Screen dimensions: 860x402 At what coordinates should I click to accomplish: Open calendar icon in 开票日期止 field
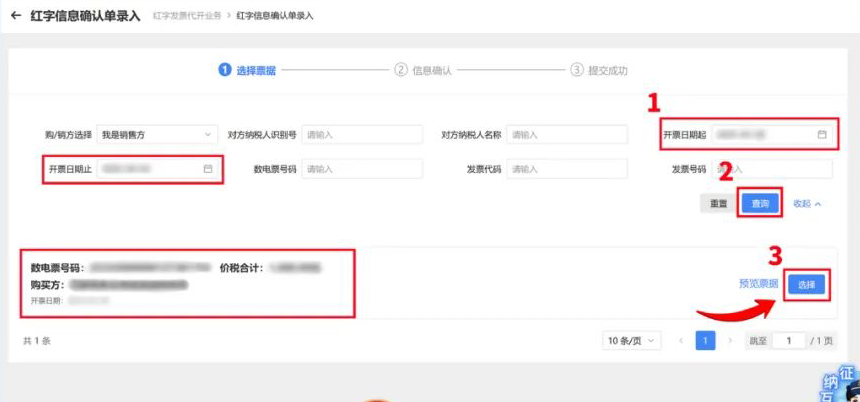point(208,169)
